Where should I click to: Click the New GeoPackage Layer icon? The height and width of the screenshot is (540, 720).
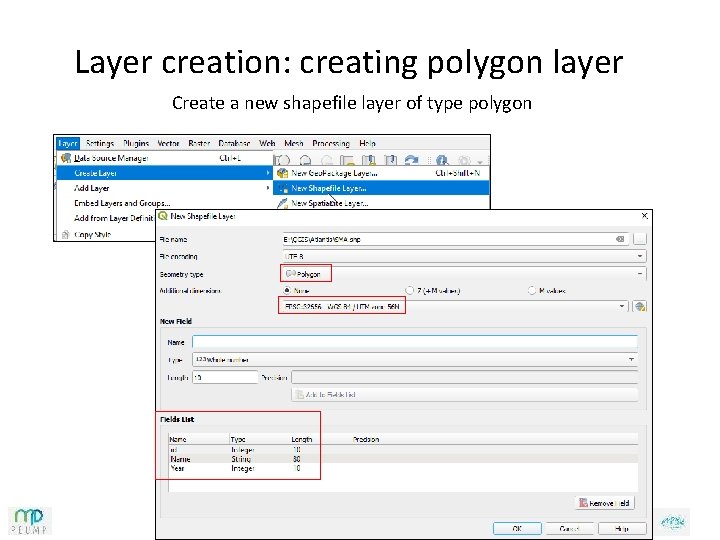click(x=282, y=173)
